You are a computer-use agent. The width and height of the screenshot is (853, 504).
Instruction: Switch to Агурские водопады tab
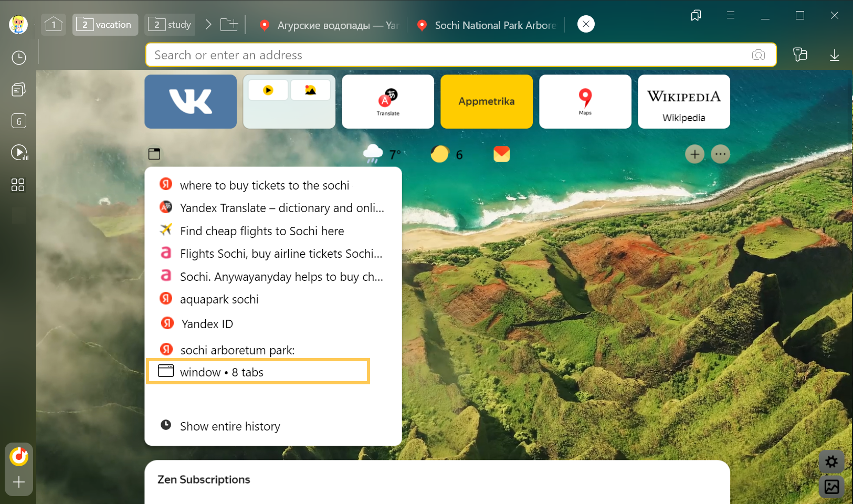330,25
